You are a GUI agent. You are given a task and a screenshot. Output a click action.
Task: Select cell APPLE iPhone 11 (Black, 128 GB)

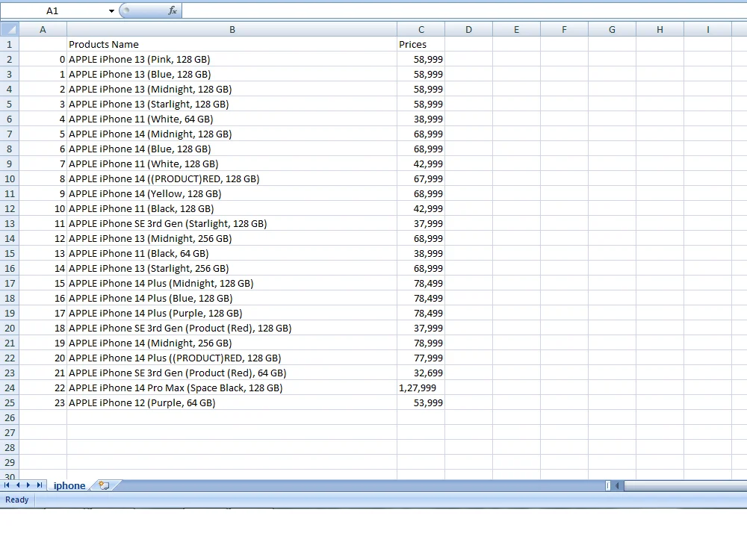click(x=232, y=208)
